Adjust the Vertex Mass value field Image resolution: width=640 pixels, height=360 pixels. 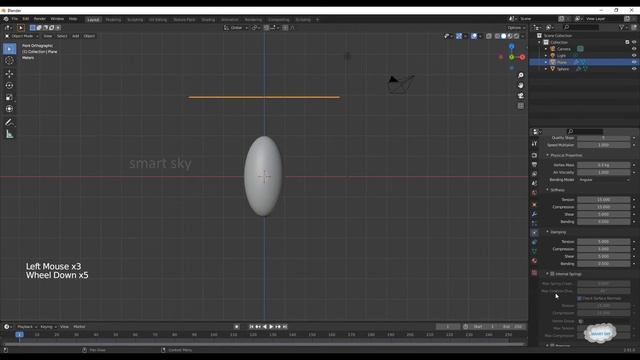click(x=603, y=165)
